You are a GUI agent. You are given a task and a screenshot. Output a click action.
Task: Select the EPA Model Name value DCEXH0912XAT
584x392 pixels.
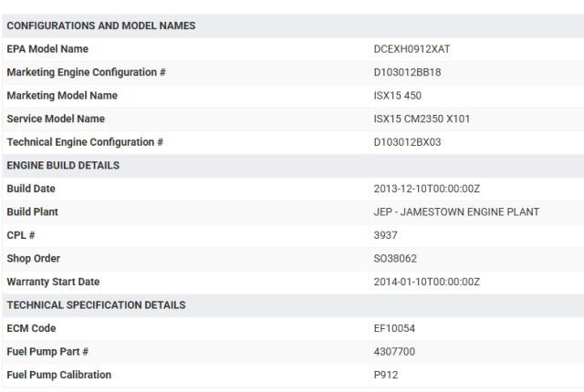(x=412, y=49)
